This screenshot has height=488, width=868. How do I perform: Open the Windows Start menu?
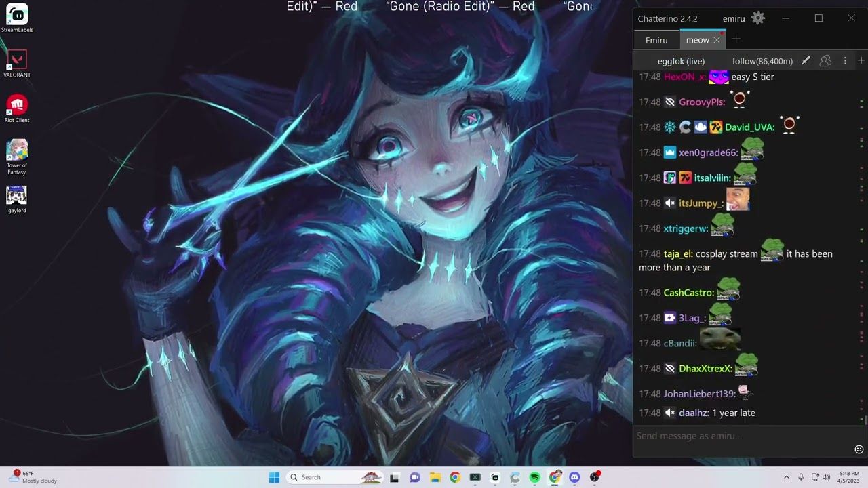[x=274, y=477]
